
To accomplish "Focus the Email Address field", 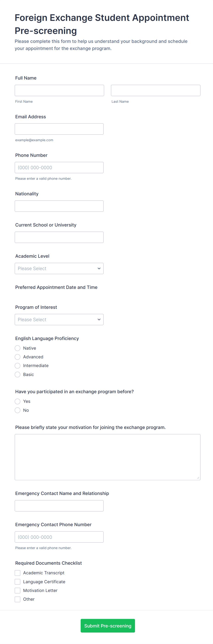I will [x=59, y=129].
